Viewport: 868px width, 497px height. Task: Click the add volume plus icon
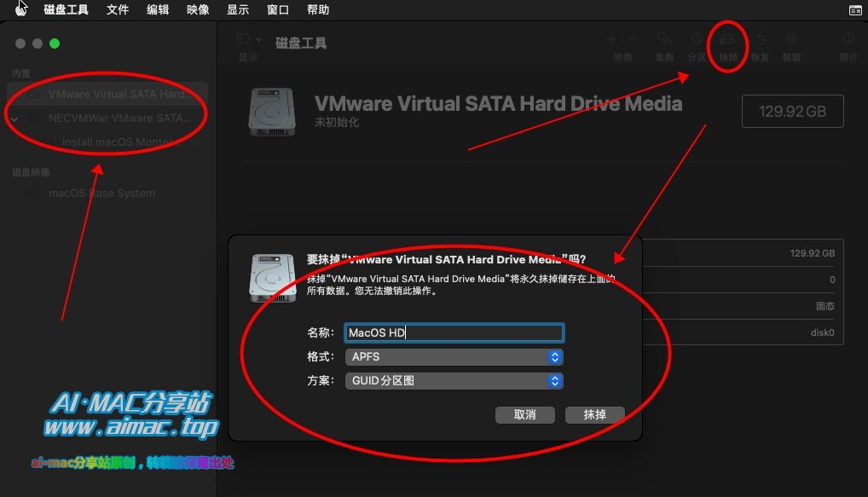point(611,38)
